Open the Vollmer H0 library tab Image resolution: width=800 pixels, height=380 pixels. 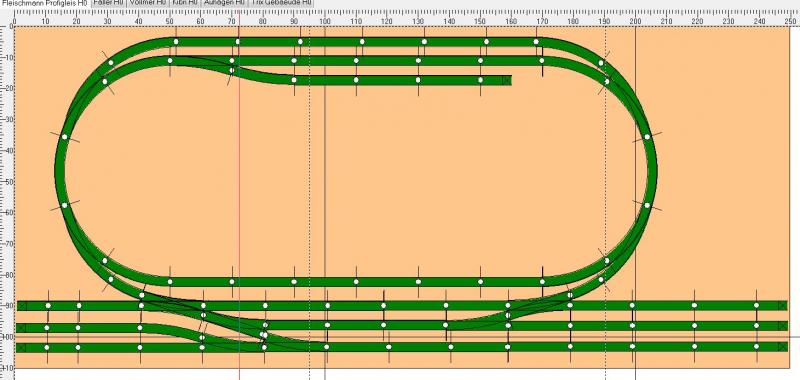coord(147,3)
